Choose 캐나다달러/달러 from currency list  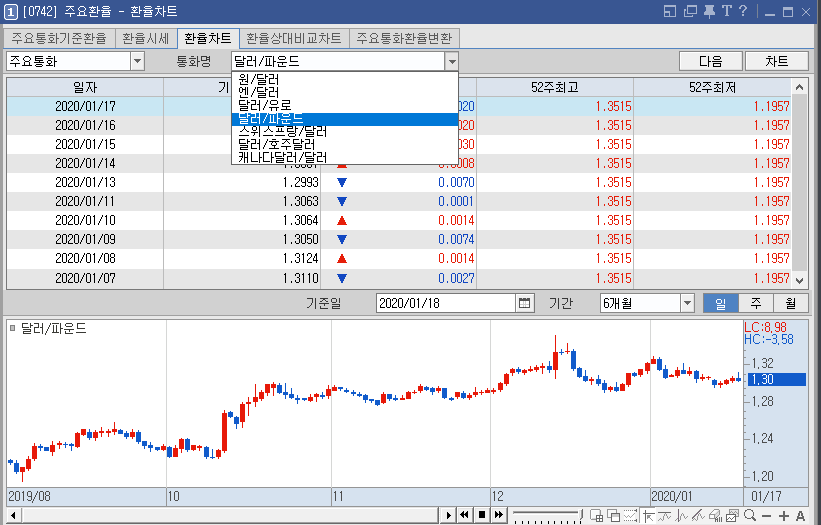[x=345, y=158]
